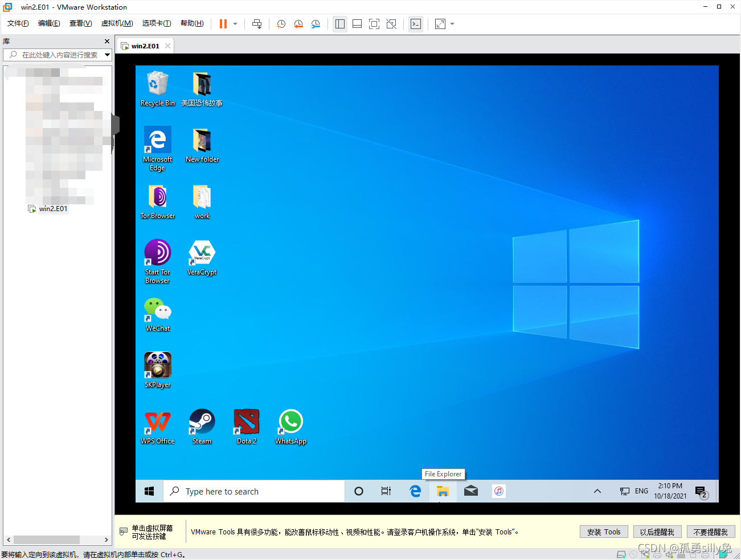Open Task View on guest taskbar
This screenshot has width=741, height=560.
coord(386,491)
